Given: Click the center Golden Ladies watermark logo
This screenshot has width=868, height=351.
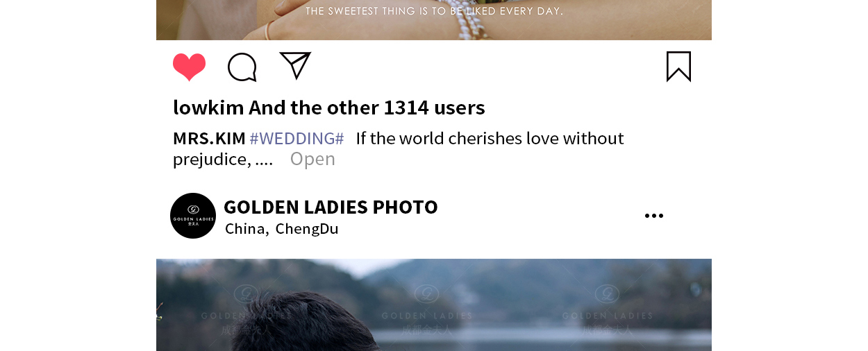Looking at the screenshot, I should (426, 311).
